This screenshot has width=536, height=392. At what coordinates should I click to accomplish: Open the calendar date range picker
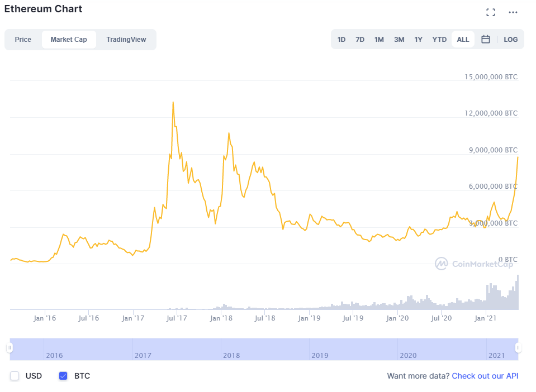pyautogui.click(x=486, y=39)
